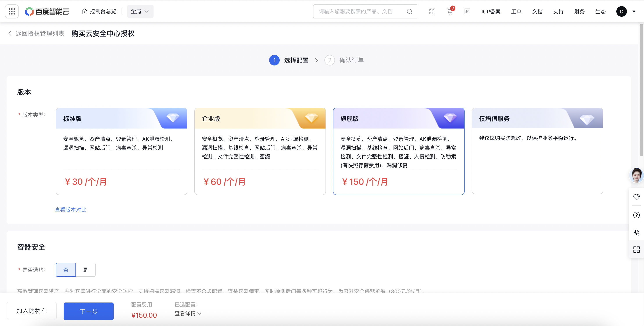The image size is (644, 326).
Task: Open the 工单 menu
Action: point(516,11)
